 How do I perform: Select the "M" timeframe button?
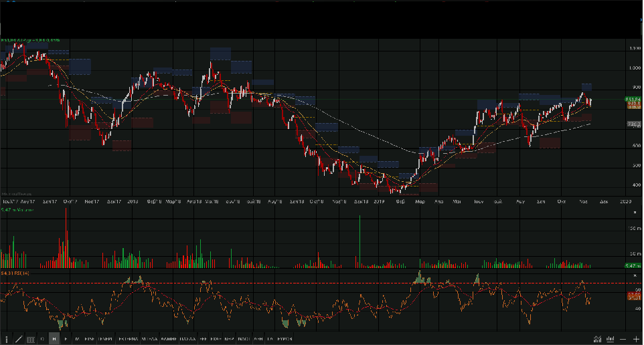(x=77, y=339)
